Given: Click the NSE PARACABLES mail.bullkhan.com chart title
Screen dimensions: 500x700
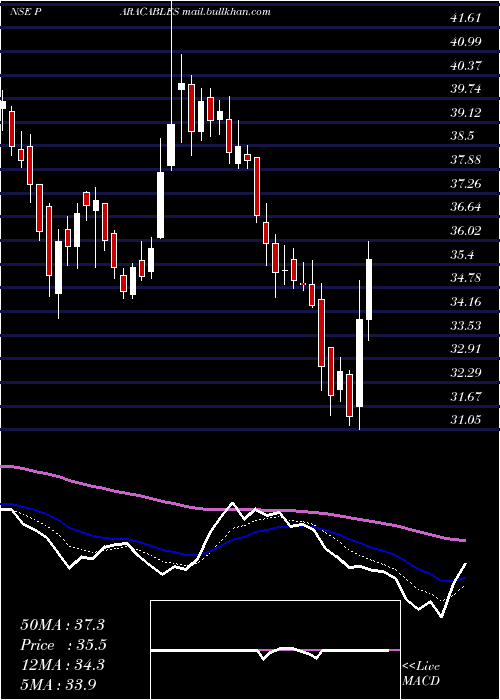Looking at the screenshot, I should click(140, 12).
